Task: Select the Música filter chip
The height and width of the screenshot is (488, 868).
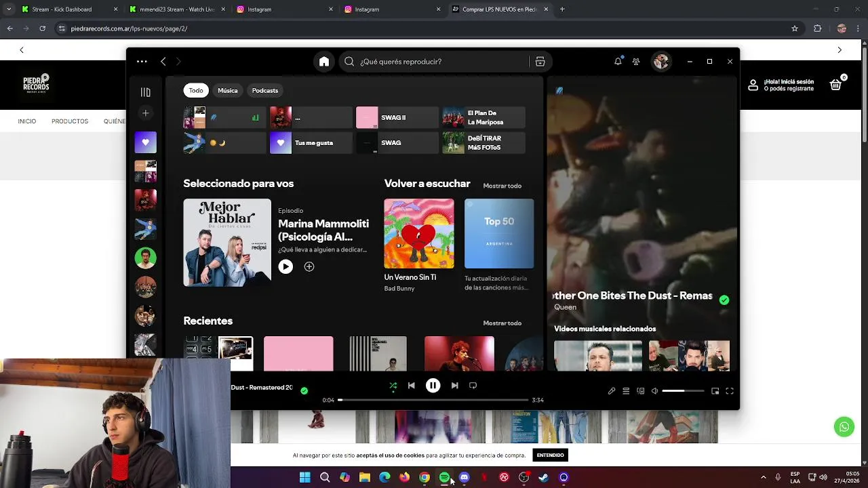Action: pyautogui.click(x=228, y=91)
